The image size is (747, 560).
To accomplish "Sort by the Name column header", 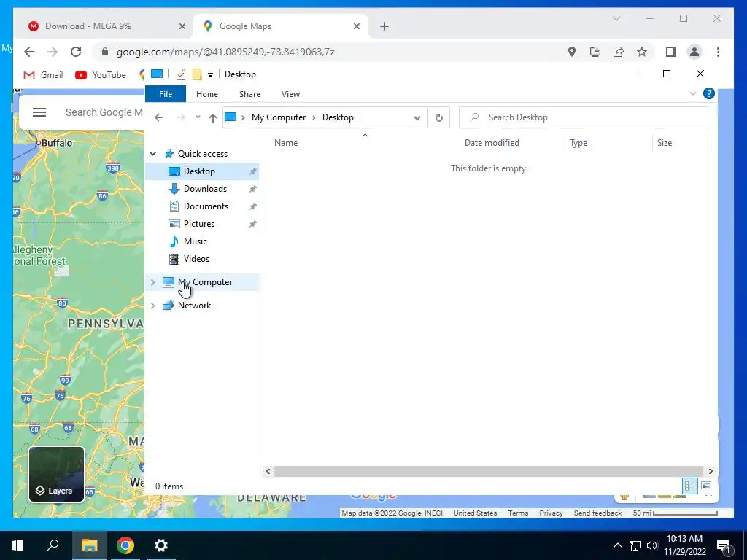I will 286,142.
